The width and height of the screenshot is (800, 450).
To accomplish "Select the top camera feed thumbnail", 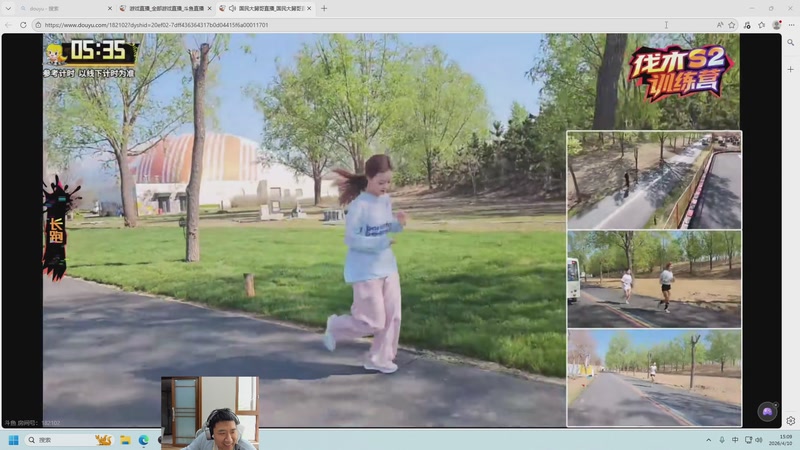I will [x=654, y=180].
